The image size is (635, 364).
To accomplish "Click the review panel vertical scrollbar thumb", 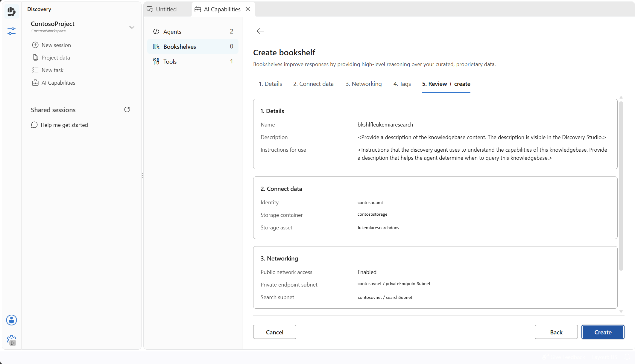I will [621, 186].
